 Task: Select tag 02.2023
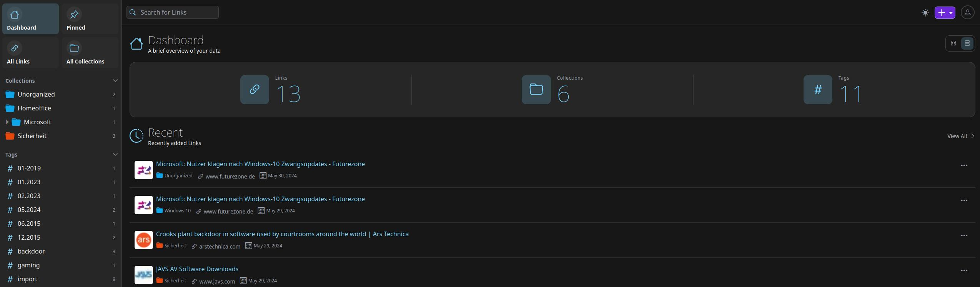pos(61,196)
